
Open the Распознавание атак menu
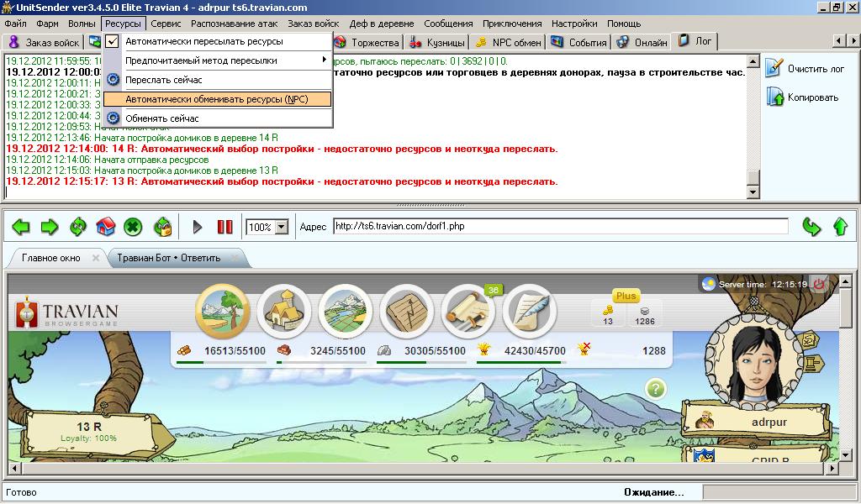[x=235, y=24]
